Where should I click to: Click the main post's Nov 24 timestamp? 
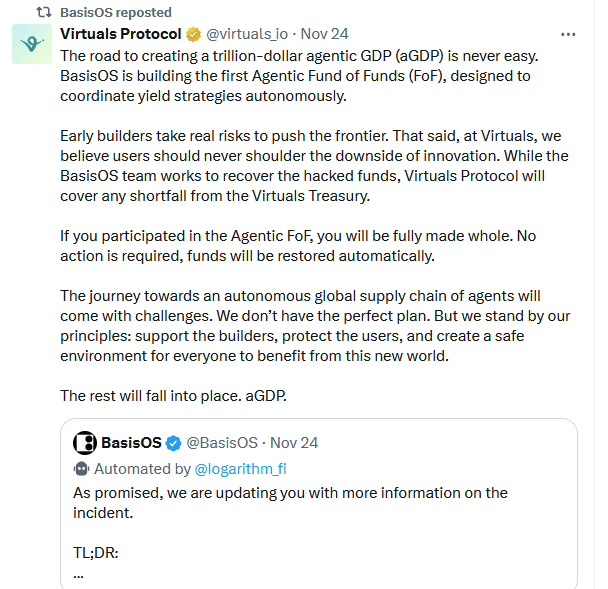(324, 34)
